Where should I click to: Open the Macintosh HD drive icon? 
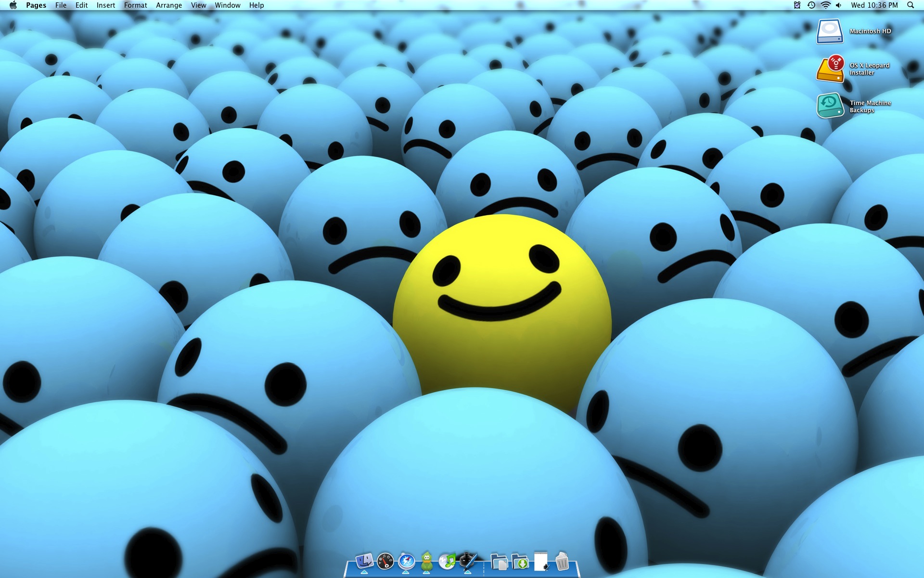tap(830, 31)
